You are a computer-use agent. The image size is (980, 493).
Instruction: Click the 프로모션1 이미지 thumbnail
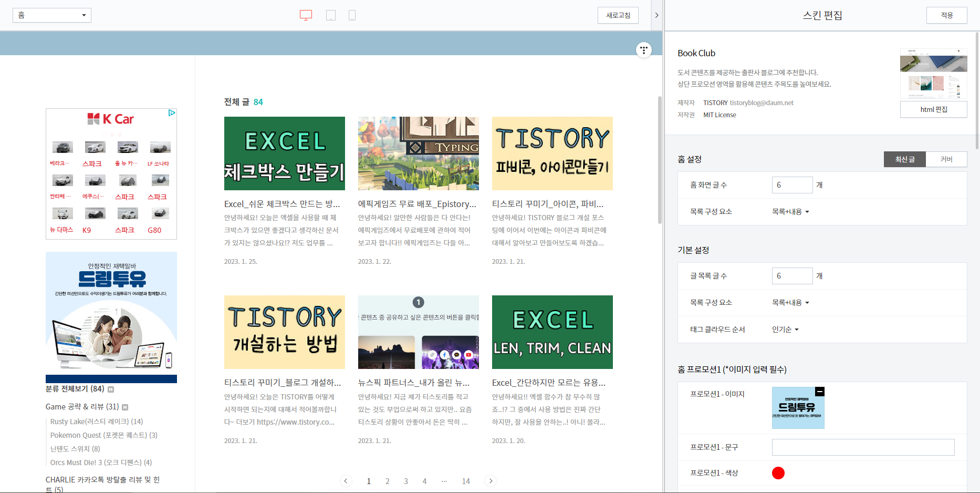pos(798,408)
